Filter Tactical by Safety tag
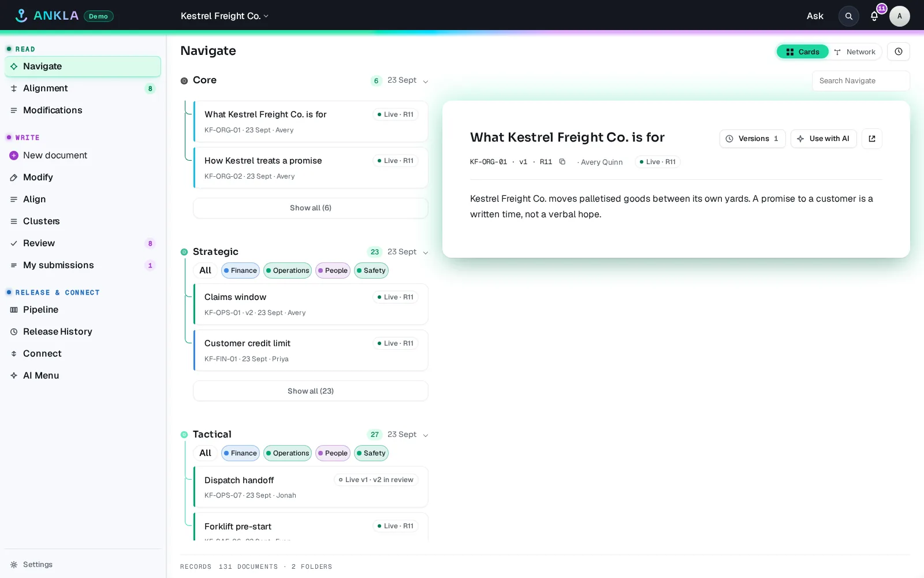 pos(371,453)
